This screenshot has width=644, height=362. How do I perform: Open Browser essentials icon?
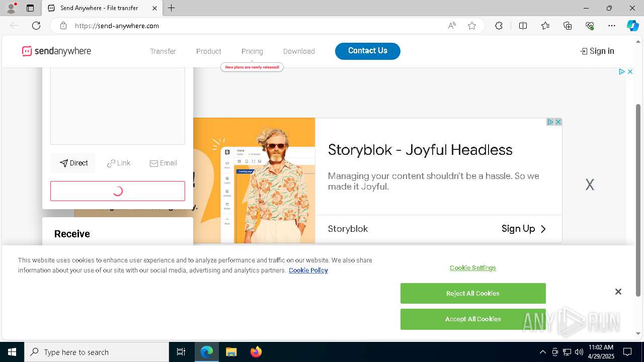[x=590, y=26]
